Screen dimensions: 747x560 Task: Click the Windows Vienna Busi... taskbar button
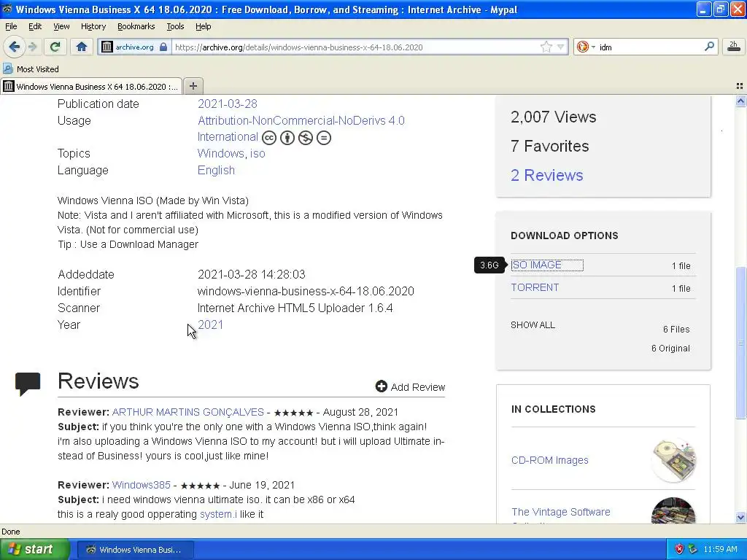tap(135, 550)
